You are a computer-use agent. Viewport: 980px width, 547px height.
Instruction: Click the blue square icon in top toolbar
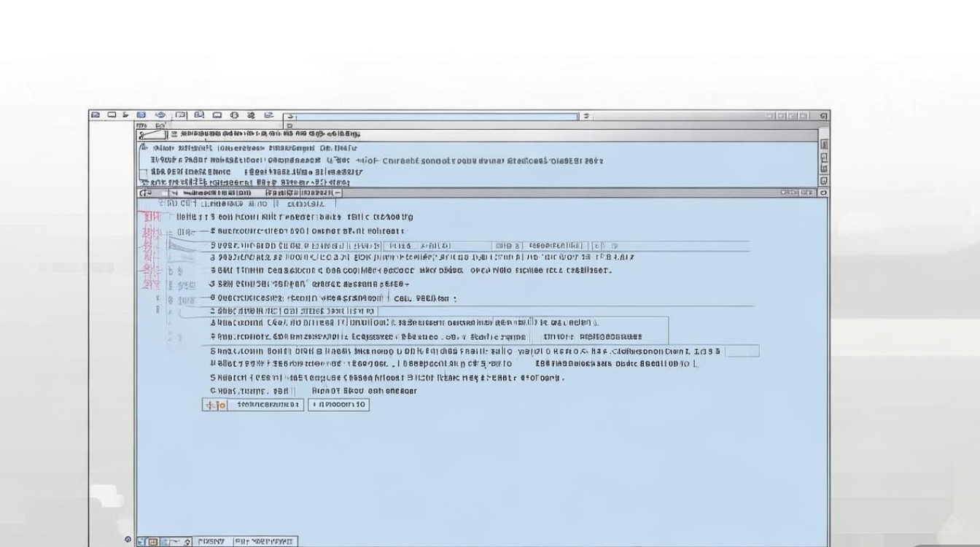[x=141, y=115]
